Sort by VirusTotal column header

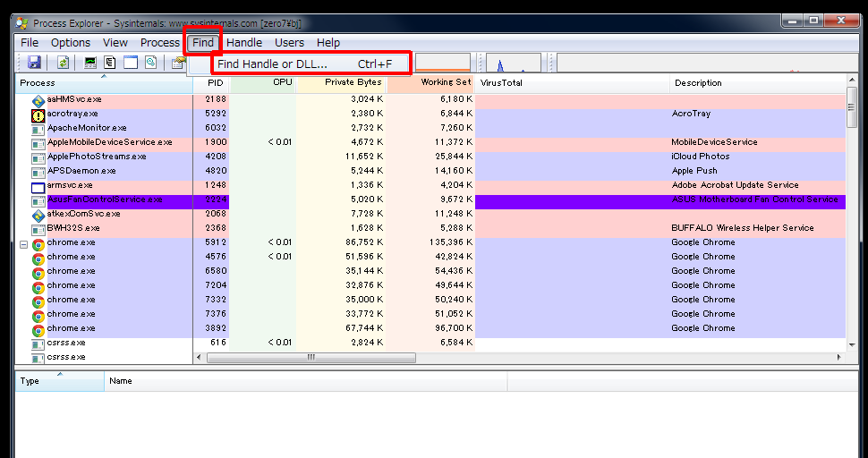tap(573, 83)
